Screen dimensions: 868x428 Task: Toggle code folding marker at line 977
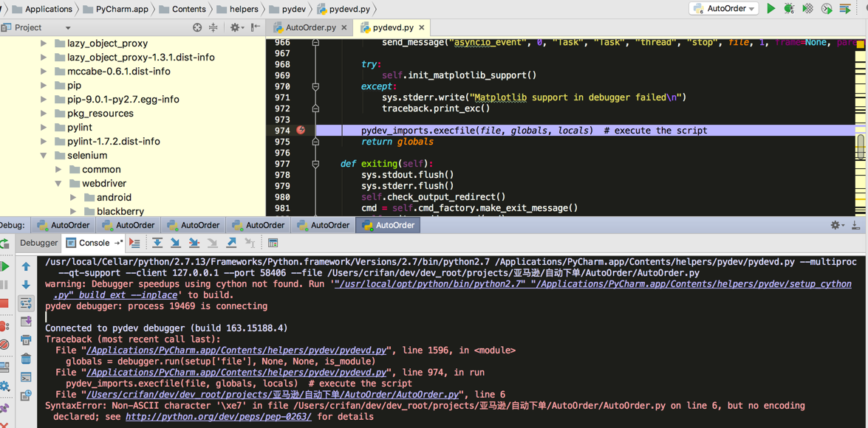[315, 164]
